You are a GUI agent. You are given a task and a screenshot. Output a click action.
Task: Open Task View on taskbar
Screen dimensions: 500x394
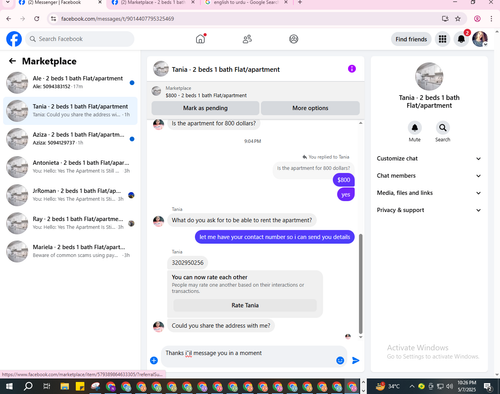[47, 386]
